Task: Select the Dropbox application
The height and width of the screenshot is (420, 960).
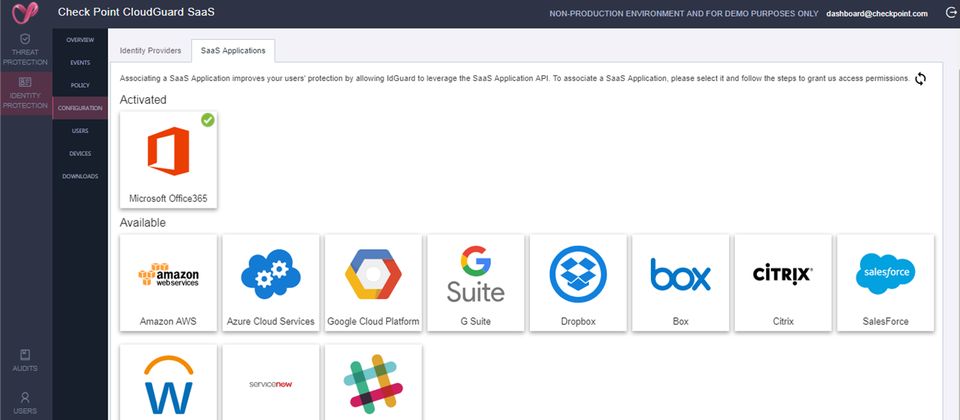Action: tap(578, 283)
